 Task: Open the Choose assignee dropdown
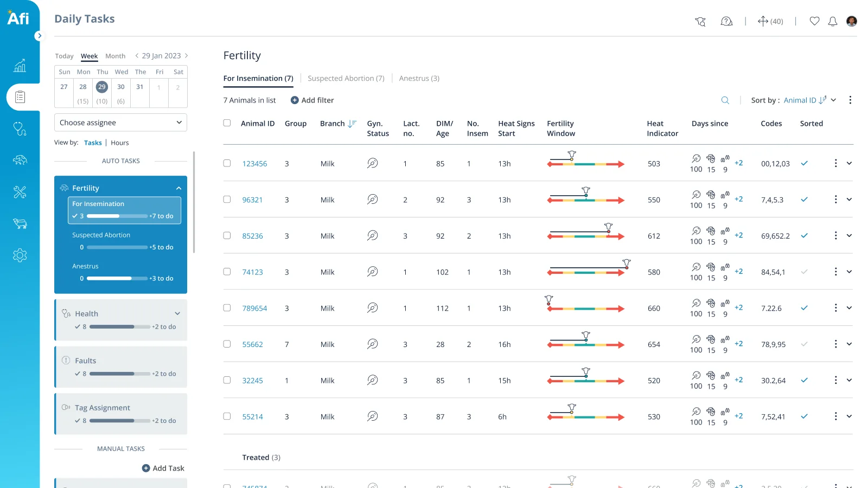pos(120,123)
